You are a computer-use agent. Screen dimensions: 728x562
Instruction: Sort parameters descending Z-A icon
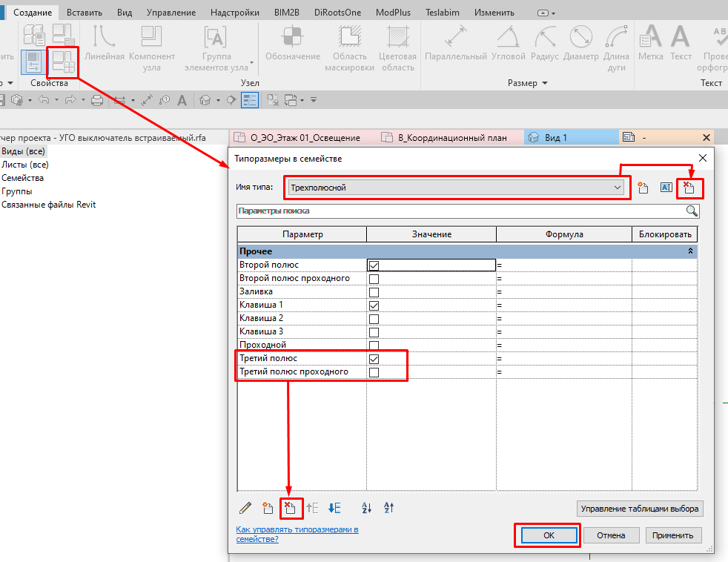[388, 508]
